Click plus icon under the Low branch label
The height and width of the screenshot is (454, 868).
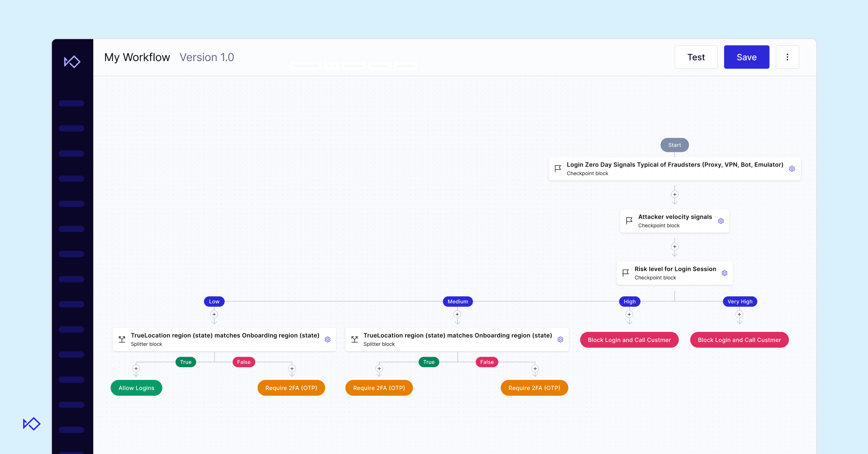pos(214,314)
